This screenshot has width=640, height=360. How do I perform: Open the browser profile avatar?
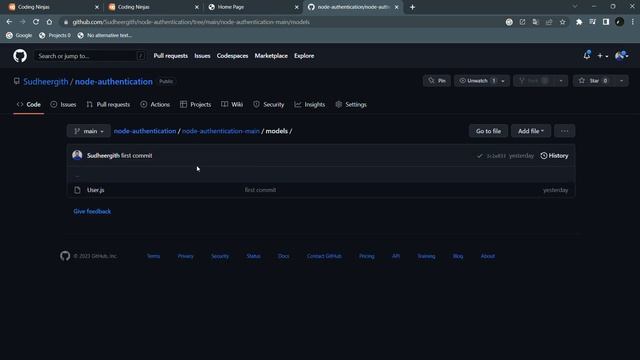(619, 22)
